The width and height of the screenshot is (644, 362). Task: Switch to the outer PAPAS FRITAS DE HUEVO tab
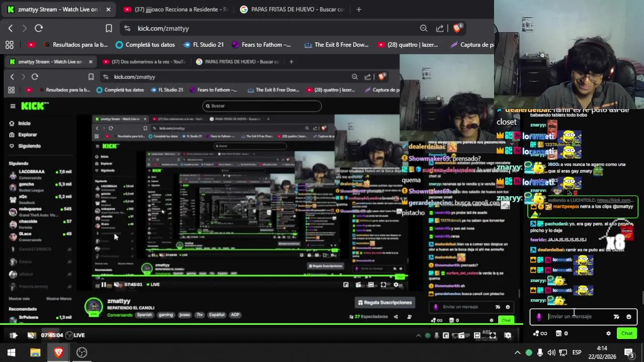click(x=292, y=9)
